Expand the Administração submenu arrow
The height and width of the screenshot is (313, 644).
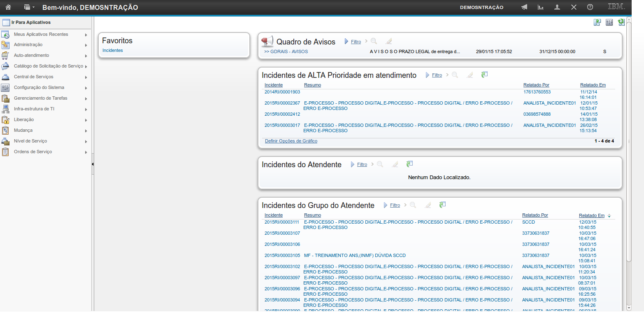click(86, 45)
